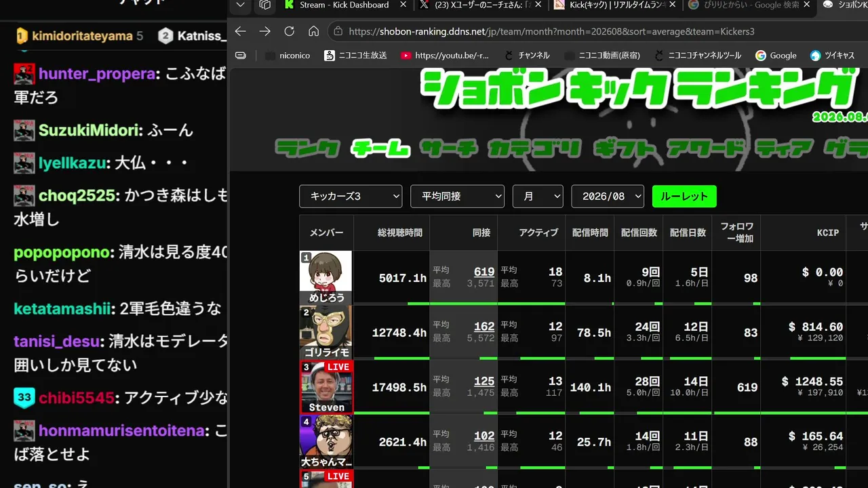Open the tab groups workspace icon

[x=264, y=5]
